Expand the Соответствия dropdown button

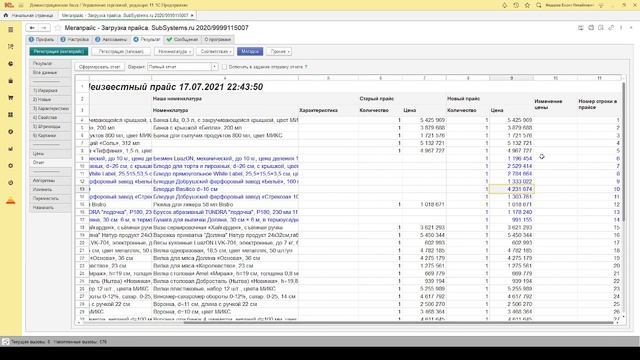point(215,51)
